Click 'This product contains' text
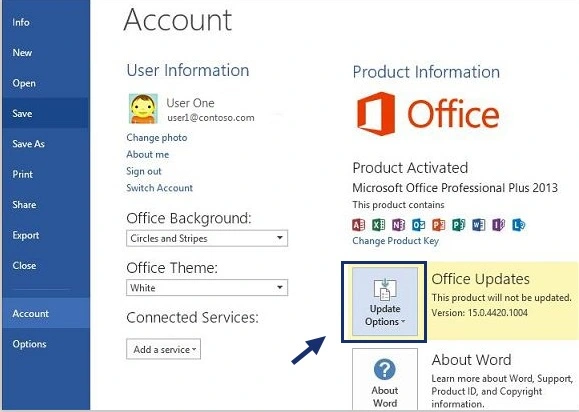Viewport: 579px width, 412px height. pyautogui.click(x=398, y=205)
